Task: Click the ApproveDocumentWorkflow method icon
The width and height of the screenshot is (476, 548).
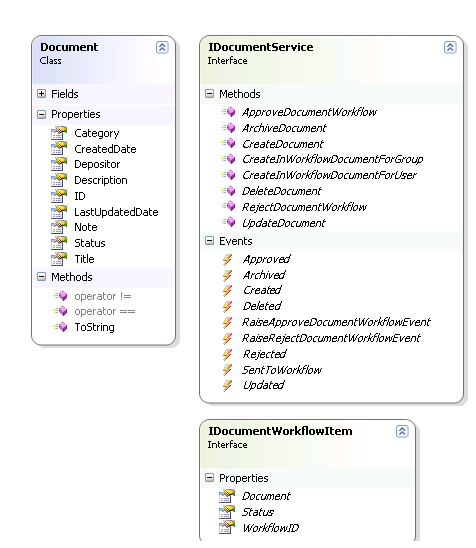Action: (x=228, y=112)
